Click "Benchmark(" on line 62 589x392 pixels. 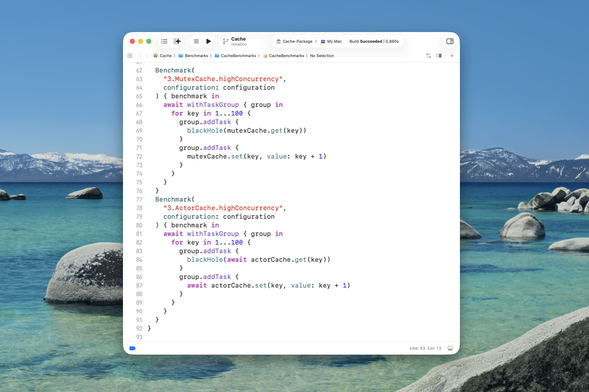click(x=175, y=70)
